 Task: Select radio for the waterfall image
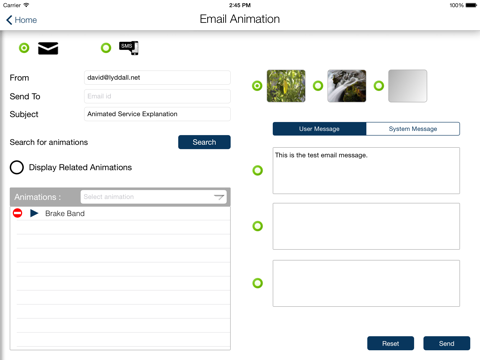tap(318, 86)
